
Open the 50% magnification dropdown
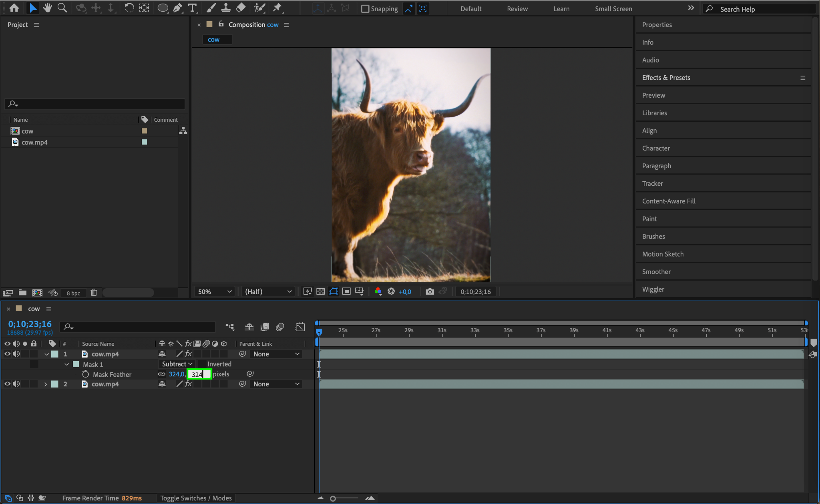click(x=215, y=291)
